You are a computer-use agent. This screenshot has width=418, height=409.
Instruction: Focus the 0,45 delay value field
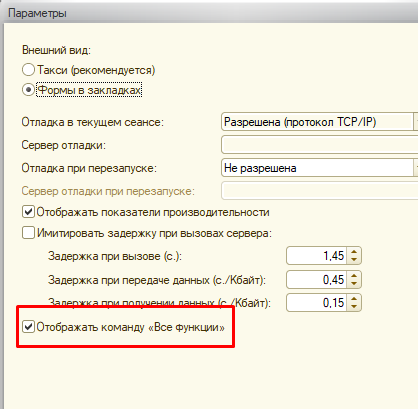tap(317, 279)
